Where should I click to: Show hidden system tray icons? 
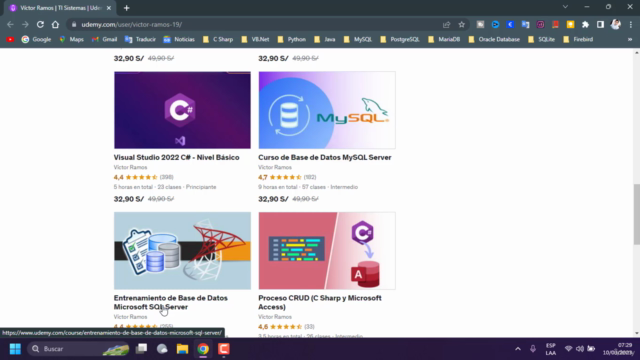pos(518,349)
